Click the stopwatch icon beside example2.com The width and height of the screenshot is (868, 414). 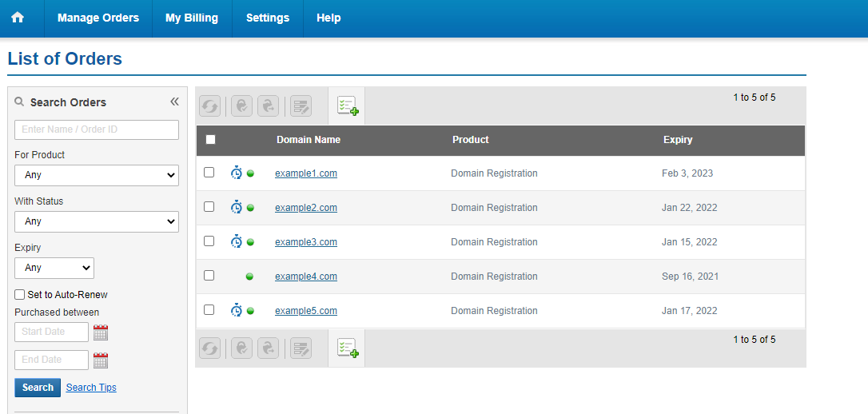pyautogui.click(x=237, y=208)
